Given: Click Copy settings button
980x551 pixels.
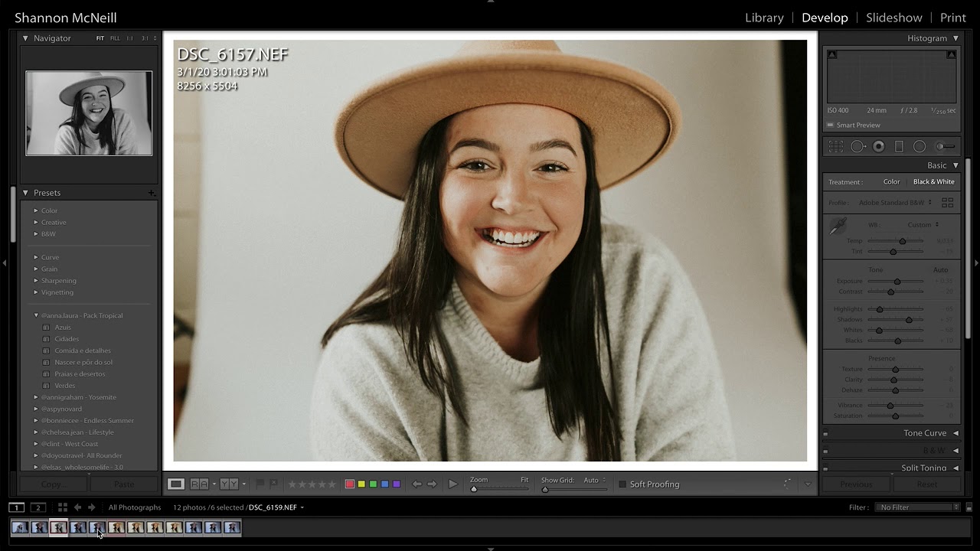Looking at the screenshot, I should [x=53, y=484].
